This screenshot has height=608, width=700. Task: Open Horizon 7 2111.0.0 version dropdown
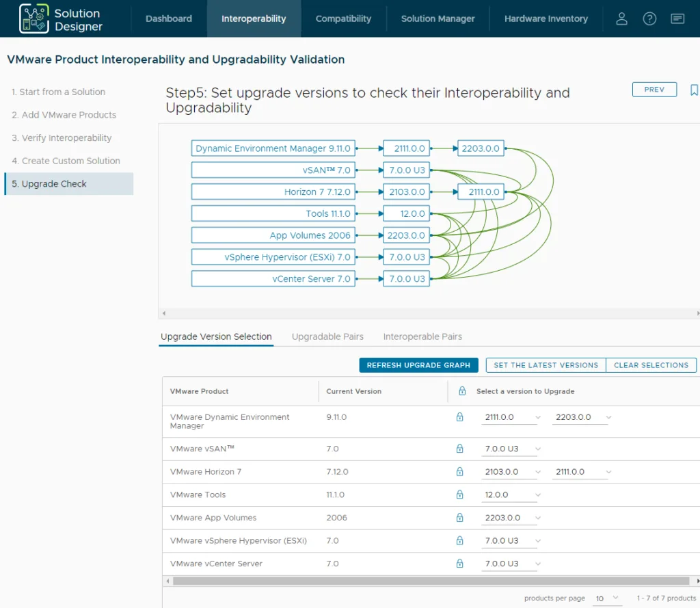point(582,472)
